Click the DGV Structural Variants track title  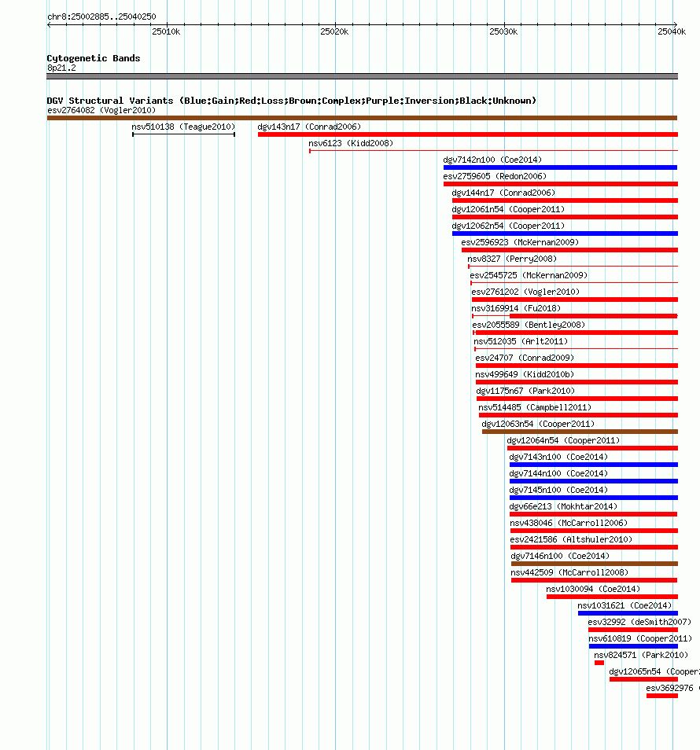click(292, 101)
